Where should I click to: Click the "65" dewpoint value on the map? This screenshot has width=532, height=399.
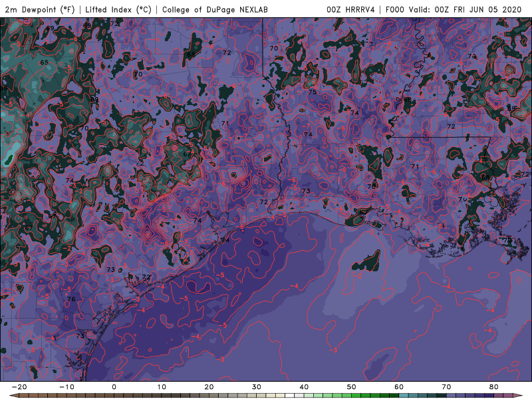click(x=44, y=63)
